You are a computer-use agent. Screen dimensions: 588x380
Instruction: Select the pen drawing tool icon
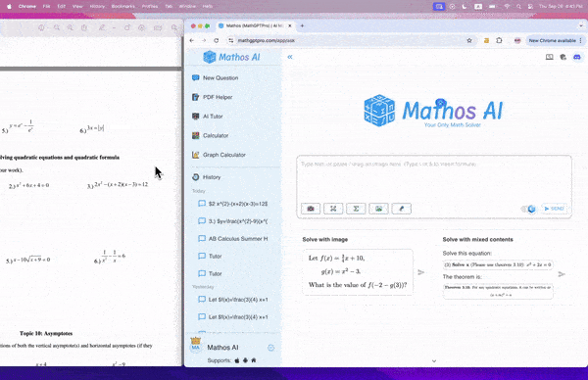click(401, 209)
